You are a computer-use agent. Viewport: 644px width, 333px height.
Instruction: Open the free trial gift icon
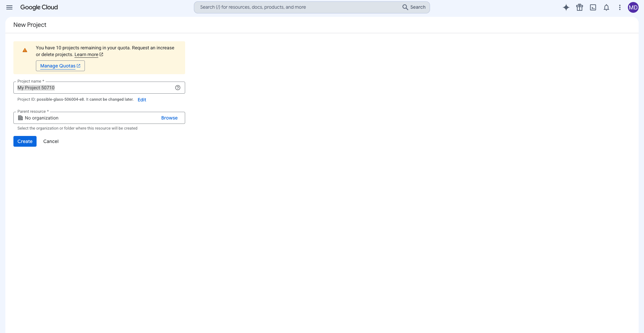[x=580, y=7]
